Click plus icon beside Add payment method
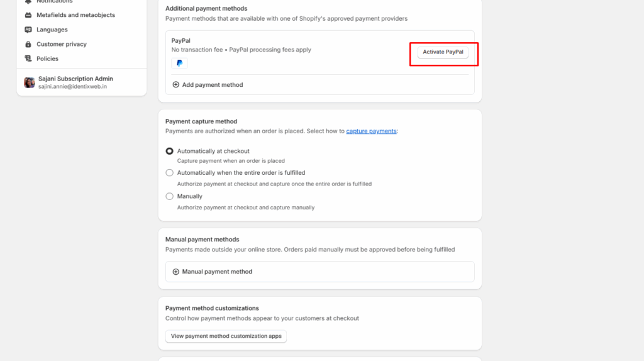Viewport: 644px width, 361px height. point(176,85)
